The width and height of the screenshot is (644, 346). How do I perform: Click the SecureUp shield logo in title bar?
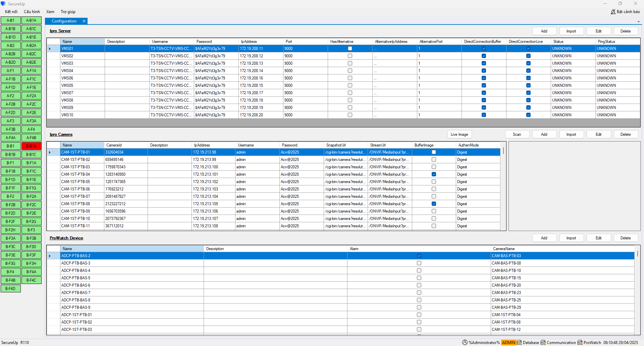(x=3, y=4)
